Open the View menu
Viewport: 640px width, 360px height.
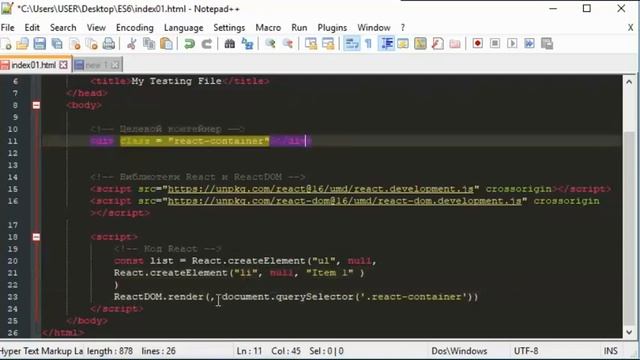click(x=96, y=27)
